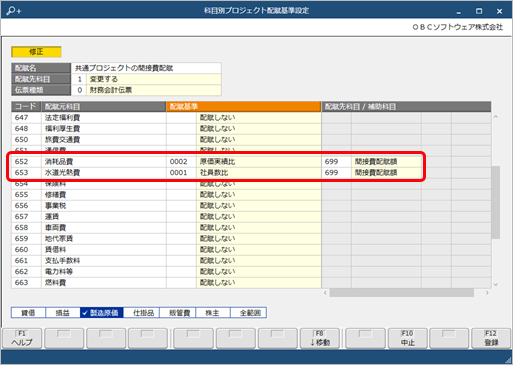This screenshot has width=513, height=365.
Task: Maximize the 科目別プロジェクト配賦基準設定 window
Action: tap(479, 11)
